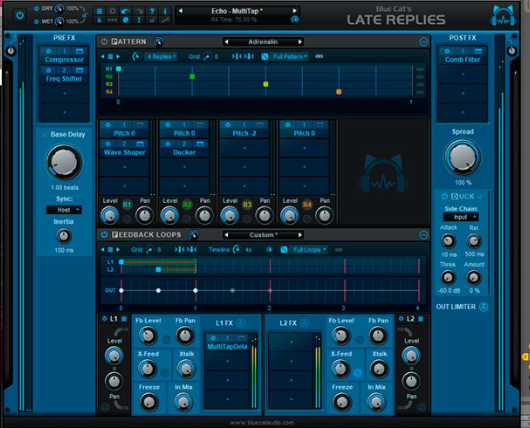
Task: Collapse the Feedback Loops section minus icon
Action: click(x=423, y=235)
